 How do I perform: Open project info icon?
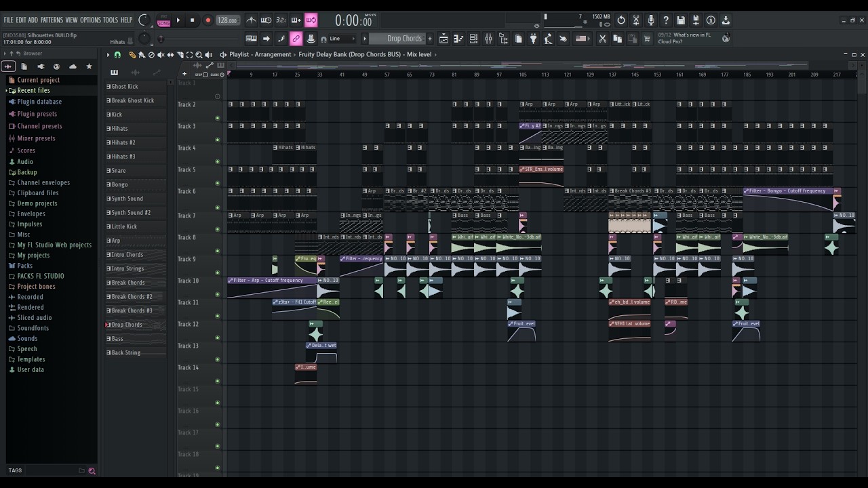(x=711, y=20)
